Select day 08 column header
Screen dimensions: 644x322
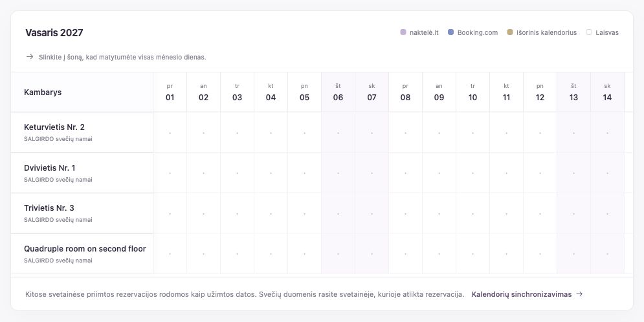406,92
